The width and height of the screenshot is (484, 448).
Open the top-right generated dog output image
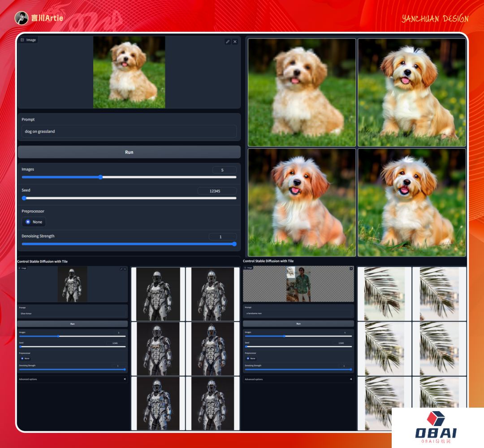click(x=412, y=92)
